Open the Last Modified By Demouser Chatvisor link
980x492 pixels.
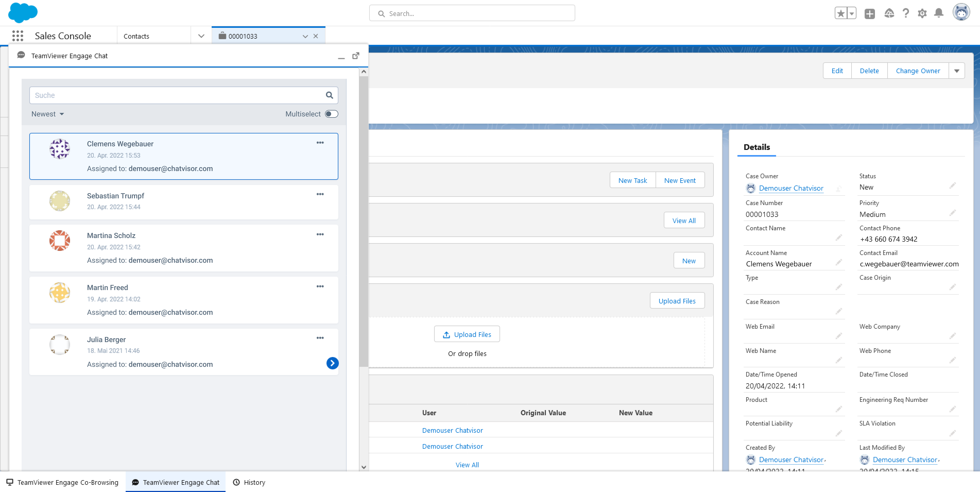tap(905, 460)
